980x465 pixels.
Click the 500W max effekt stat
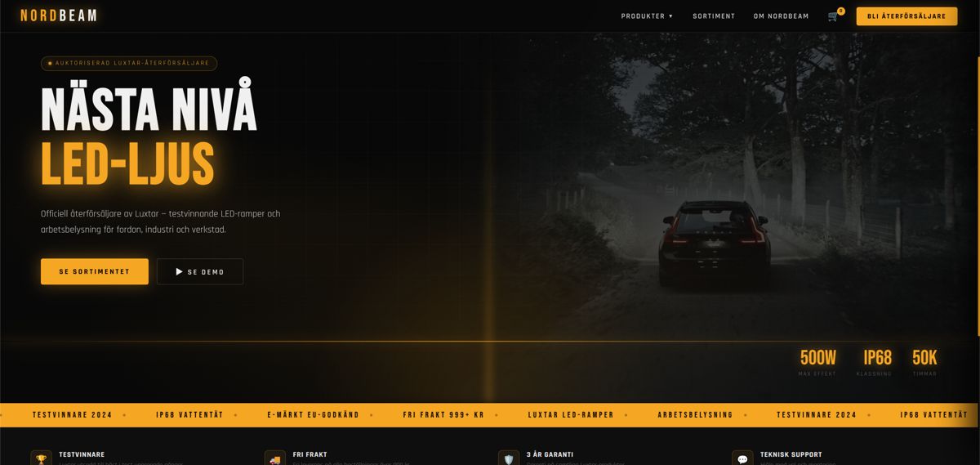(x=818, y=363)
